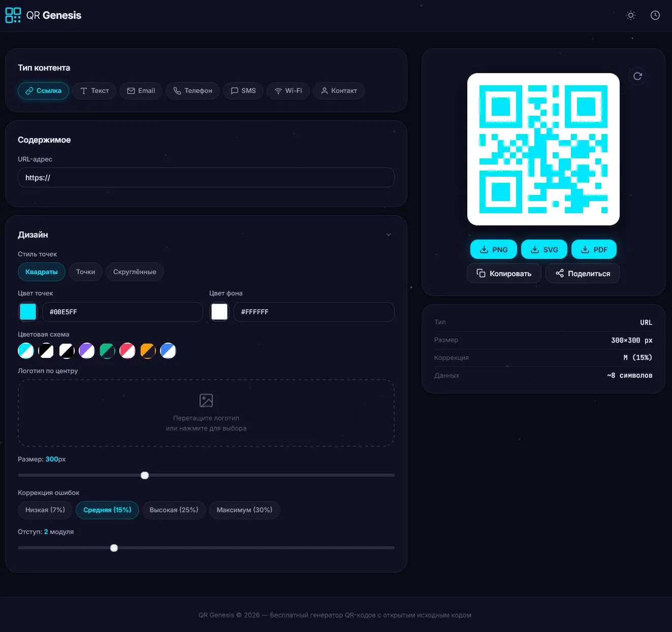Click the Копировать button
Screen dimensions: 672x632
[504, 274]
